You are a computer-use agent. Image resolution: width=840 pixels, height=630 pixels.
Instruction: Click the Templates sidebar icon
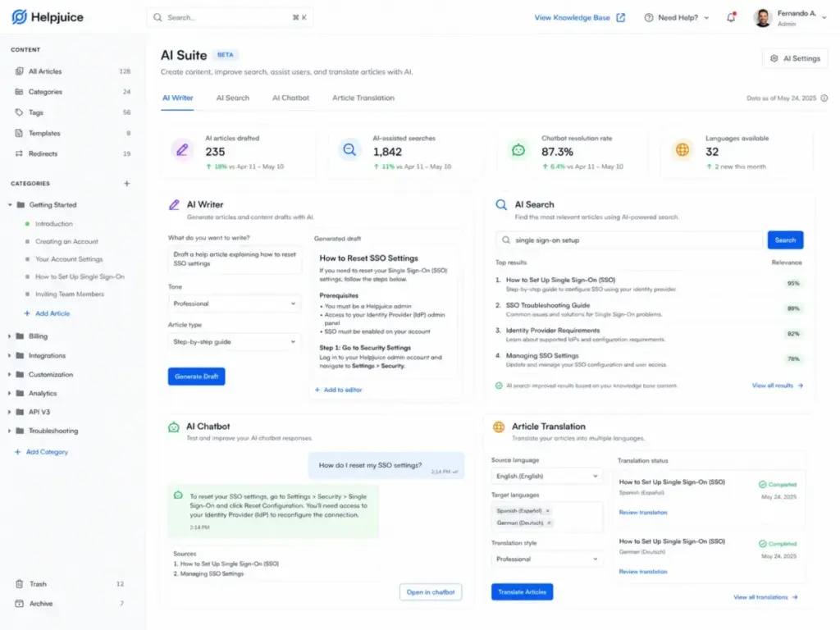[20, 133]
